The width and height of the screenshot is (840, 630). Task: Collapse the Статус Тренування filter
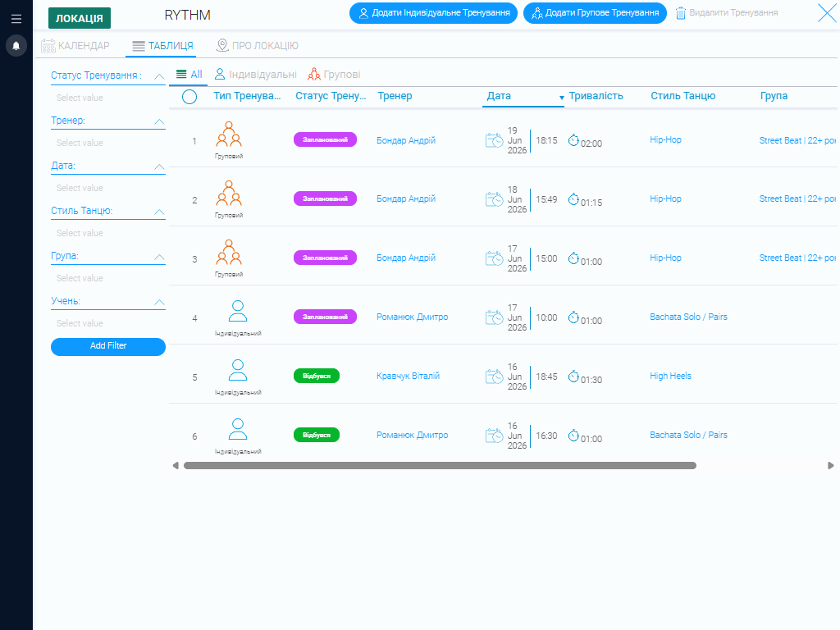(x=159, y=76)
